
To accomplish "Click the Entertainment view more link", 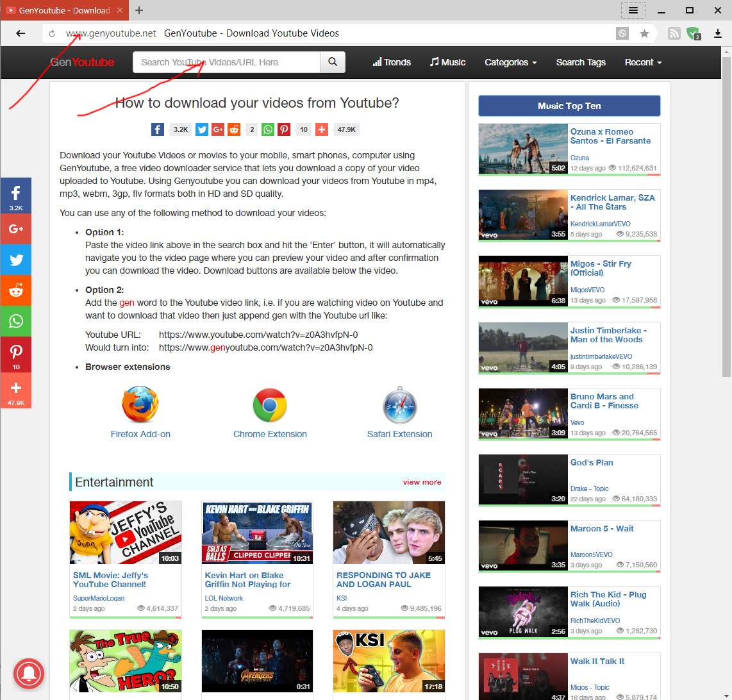I will coord(422,482).
